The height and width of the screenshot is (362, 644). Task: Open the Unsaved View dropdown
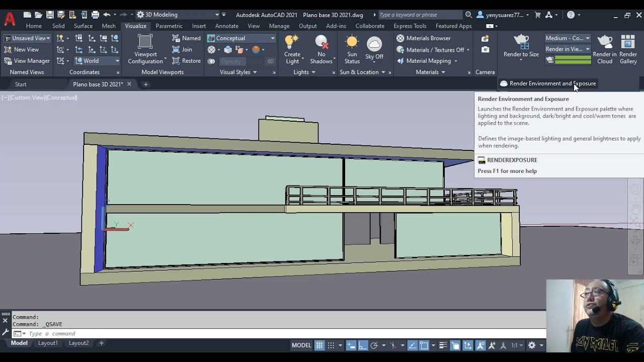(27, 38)
